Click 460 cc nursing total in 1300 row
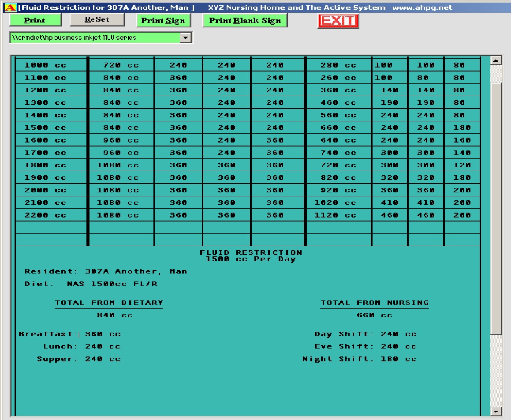 coord(338,102)
